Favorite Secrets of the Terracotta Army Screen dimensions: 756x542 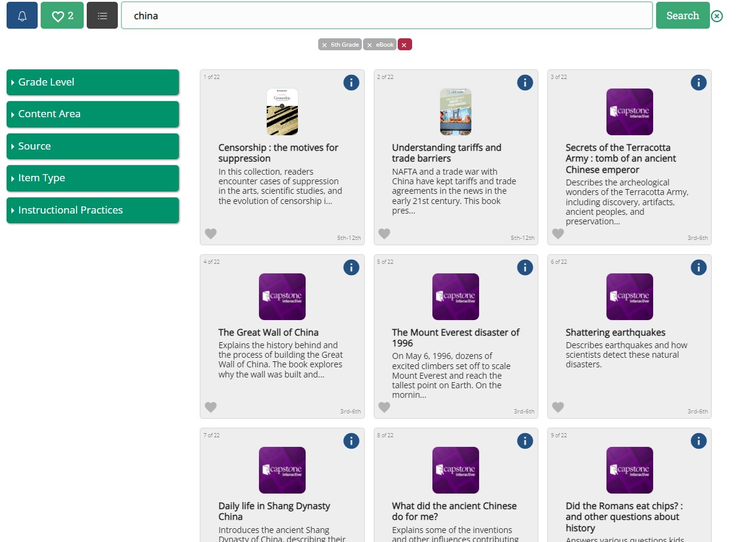coord(558,234)
